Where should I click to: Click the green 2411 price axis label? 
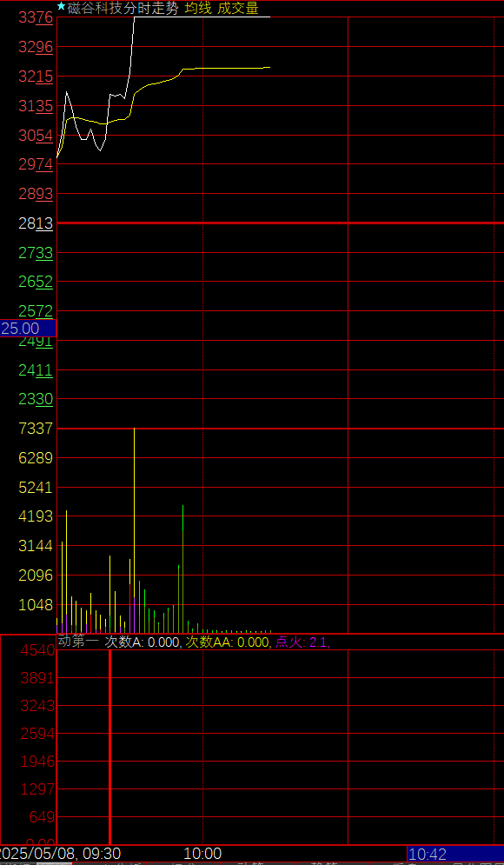click(36, 370)
